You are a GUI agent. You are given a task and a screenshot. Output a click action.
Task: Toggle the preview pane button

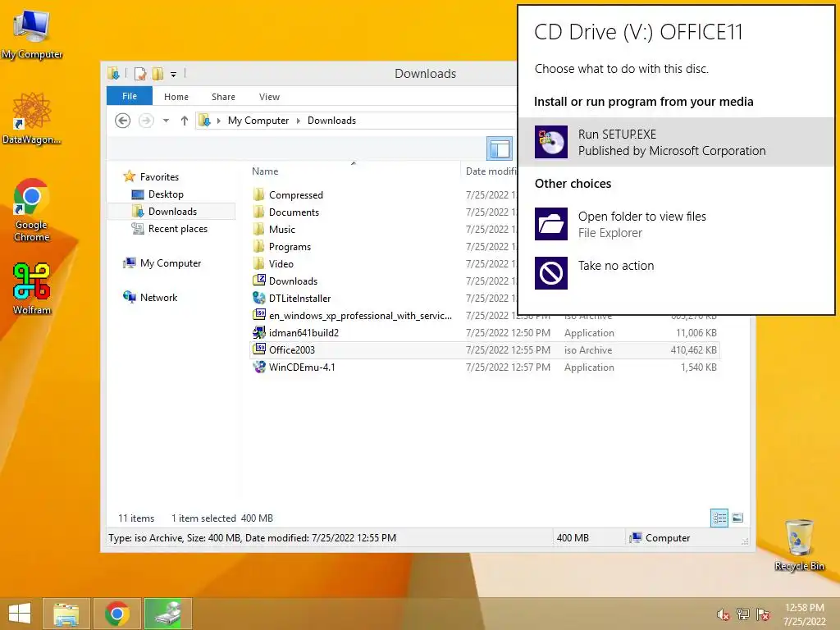pyautogui.click(x=500, y=148)
